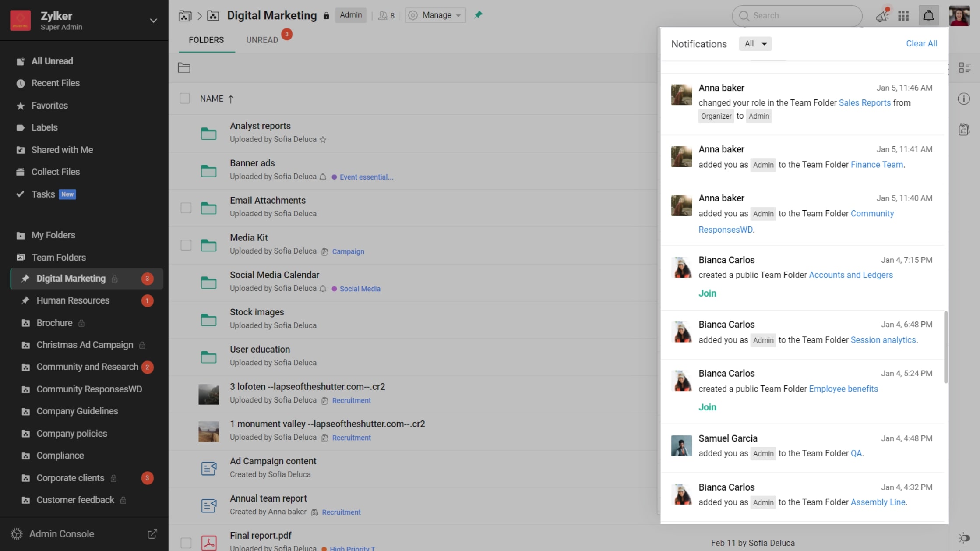Viewport: 980px width, 551px height.
Task: Open Labels in sidebar
Action: pos(44,127)
